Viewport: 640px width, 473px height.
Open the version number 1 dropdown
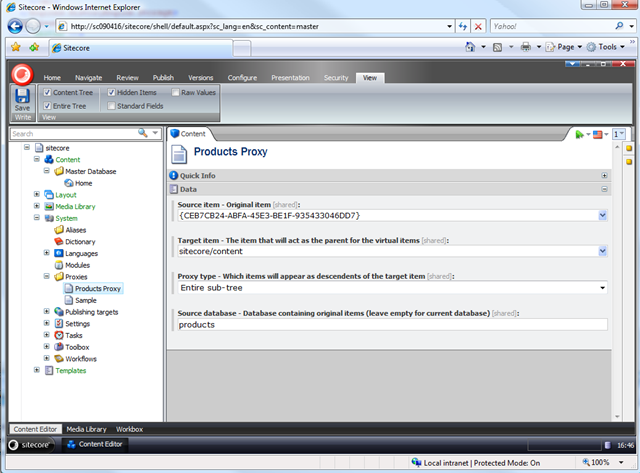[x=619, y=134]
